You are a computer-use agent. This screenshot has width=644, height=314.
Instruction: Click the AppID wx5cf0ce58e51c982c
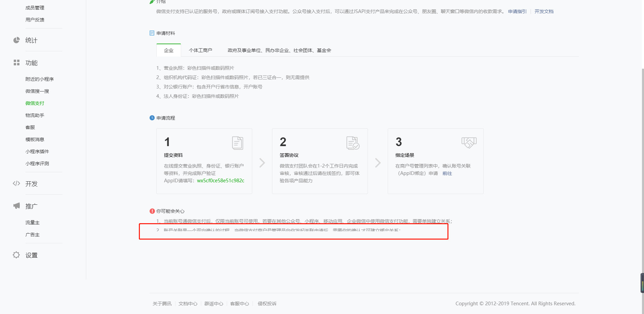click(x=221, y=181)
